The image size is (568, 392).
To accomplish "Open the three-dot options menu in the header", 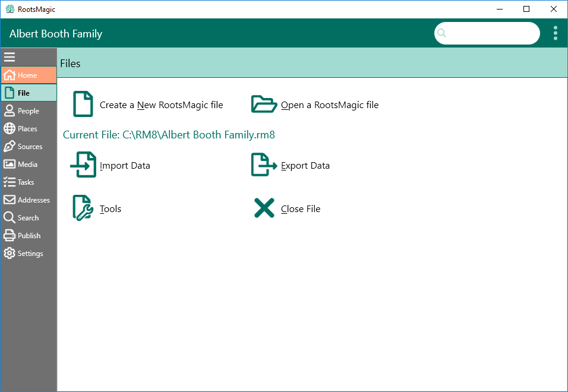I will [x=556, y=33].
